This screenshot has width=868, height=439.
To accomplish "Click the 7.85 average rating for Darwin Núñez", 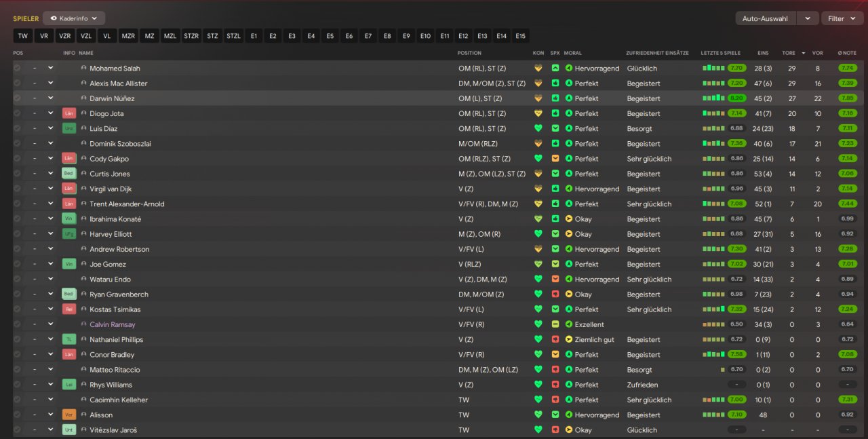I will coord(848,98).
